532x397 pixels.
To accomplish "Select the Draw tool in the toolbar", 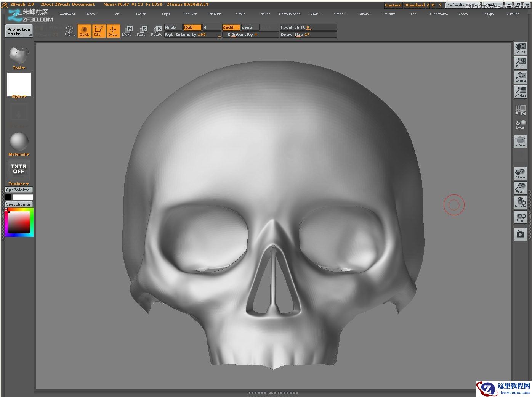I will tap(113, 31).
